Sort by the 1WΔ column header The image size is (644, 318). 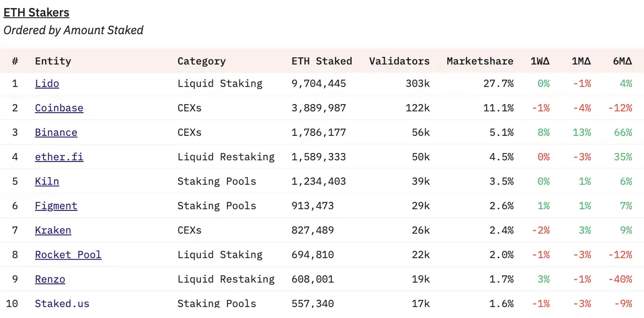coord(540,61)
